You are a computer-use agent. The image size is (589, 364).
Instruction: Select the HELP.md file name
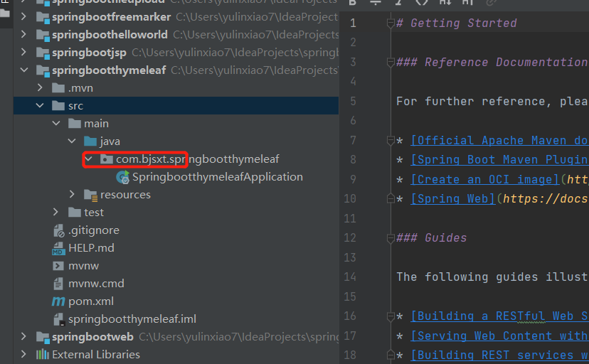coord(91,248)
